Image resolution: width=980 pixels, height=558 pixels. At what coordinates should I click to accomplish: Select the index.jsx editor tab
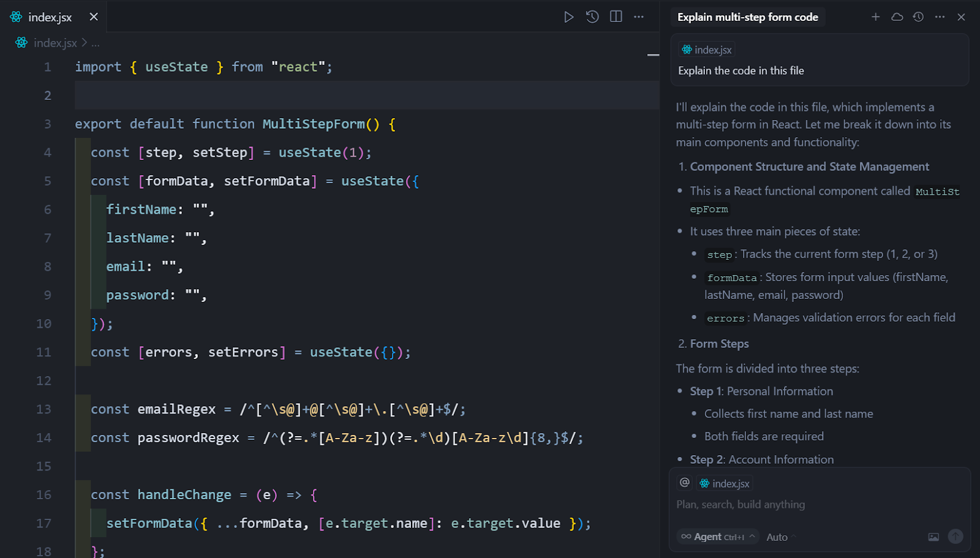[50, 17]
